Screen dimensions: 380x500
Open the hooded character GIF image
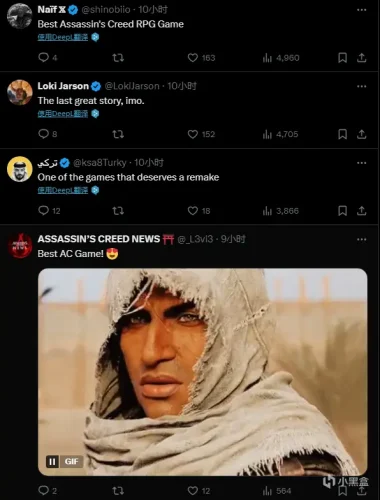pos(203,372)
